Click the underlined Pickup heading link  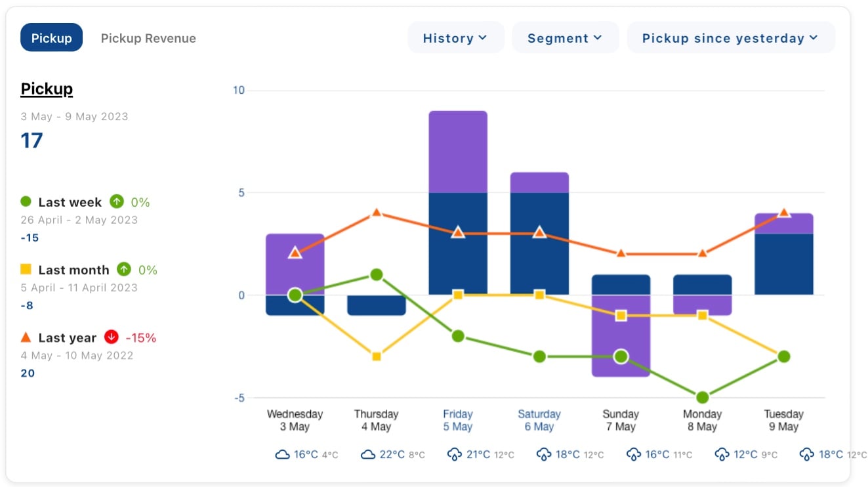click(47, 89)
